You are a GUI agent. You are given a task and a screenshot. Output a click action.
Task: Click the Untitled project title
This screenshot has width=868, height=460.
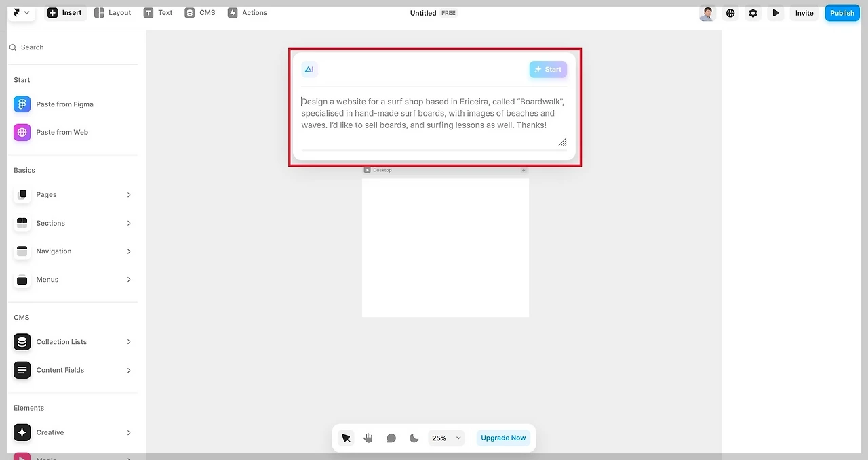[x=423, y=13]
